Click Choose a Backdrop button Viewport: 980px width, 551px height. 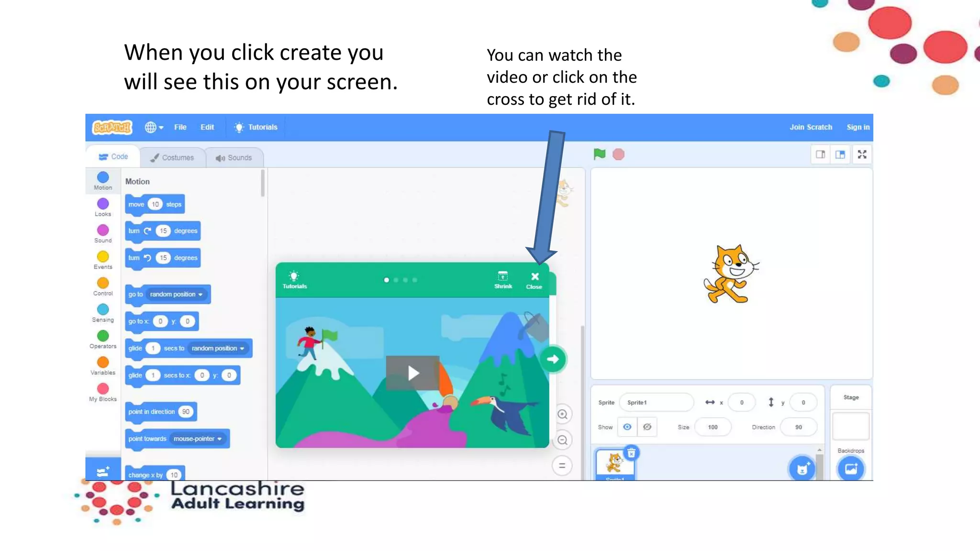click(851, 468)
